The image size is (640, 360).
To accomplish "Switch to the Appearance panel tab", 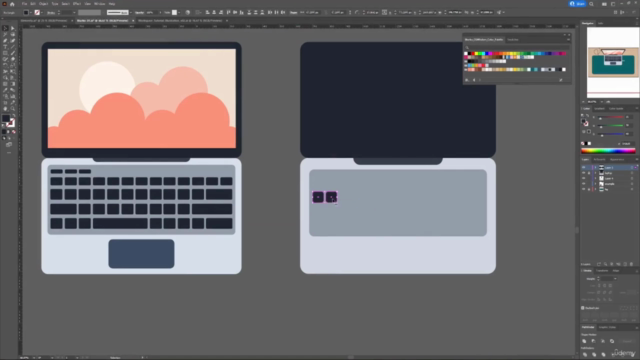I will click(x=617, y=160).
